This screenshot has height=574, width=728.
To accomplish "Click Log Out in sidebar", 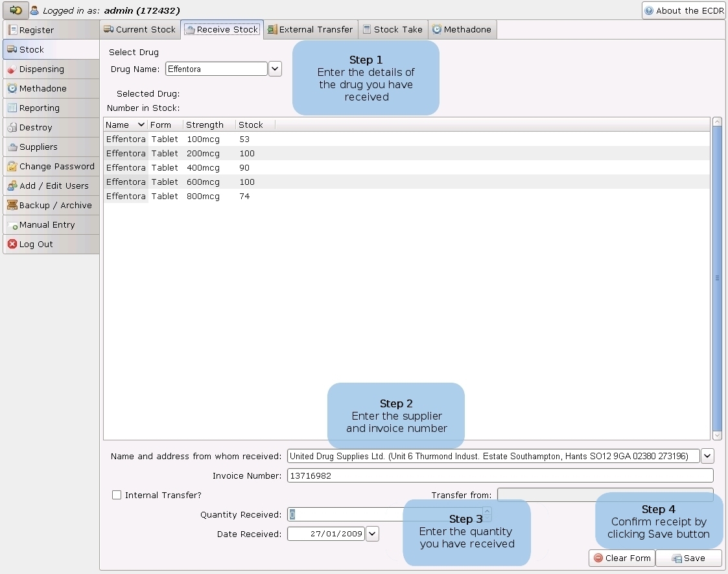I will tap(36, 245).
